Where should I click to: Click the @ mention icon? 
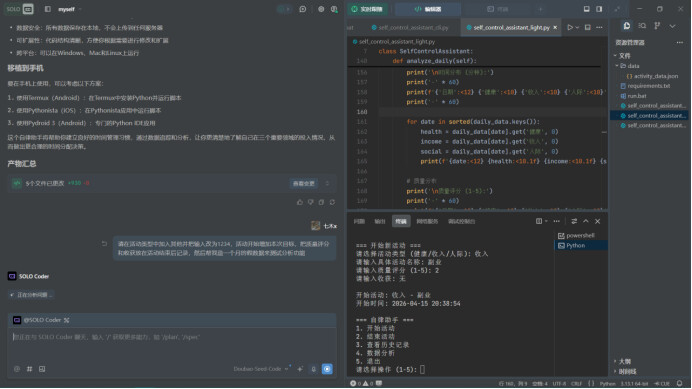(17, 369)
